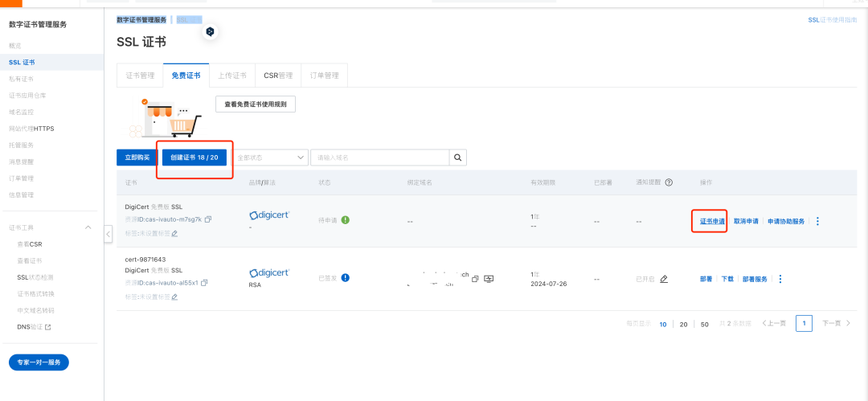Click 查看免费证书使用规则 button

(x=256, y=104)
